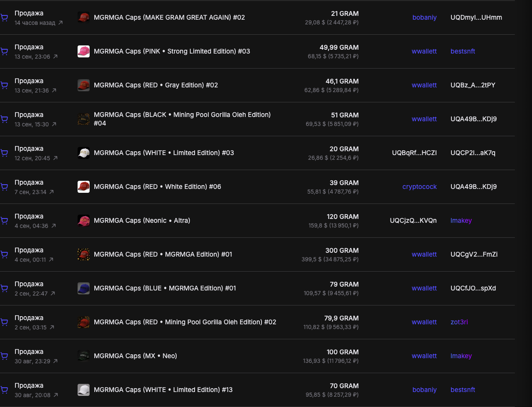Click external arrow beside '7 сен, 23:14'

pyautogui.click(x=51, y=192)
